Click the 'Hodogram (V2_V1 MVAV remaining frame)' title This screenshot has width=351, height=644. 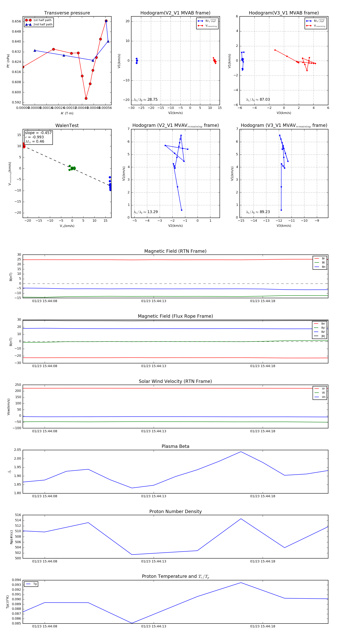click(175, 125)
